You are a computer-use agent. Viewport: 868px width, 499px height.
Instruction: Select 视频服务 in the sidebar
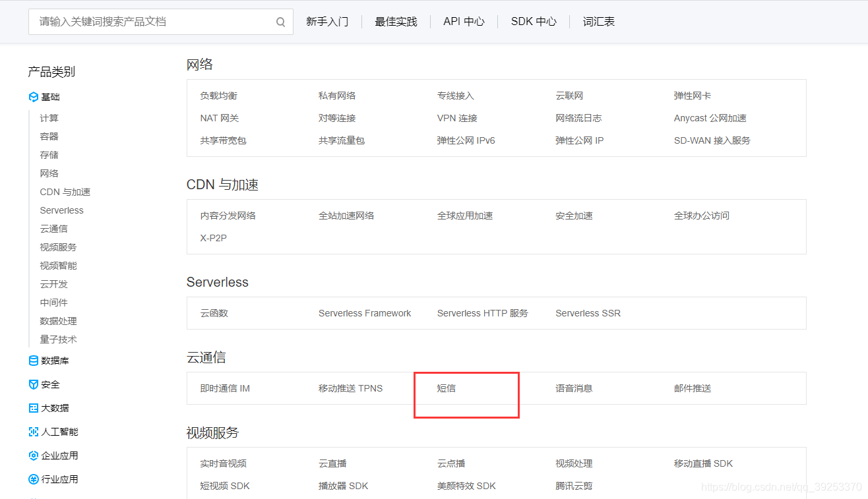click(x=58, y=247)
